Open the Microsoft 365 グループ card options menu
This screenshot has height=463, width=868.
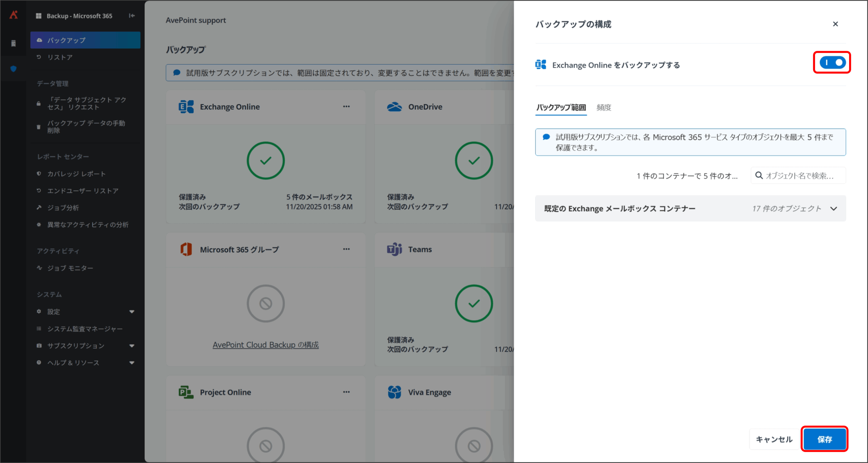pos(346,249)
